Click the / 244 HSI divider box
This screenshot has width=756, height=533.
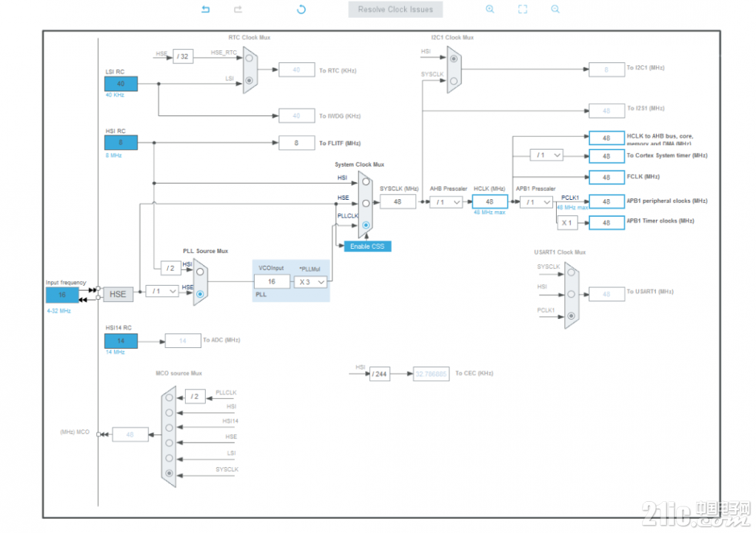(x=380, y=374)
